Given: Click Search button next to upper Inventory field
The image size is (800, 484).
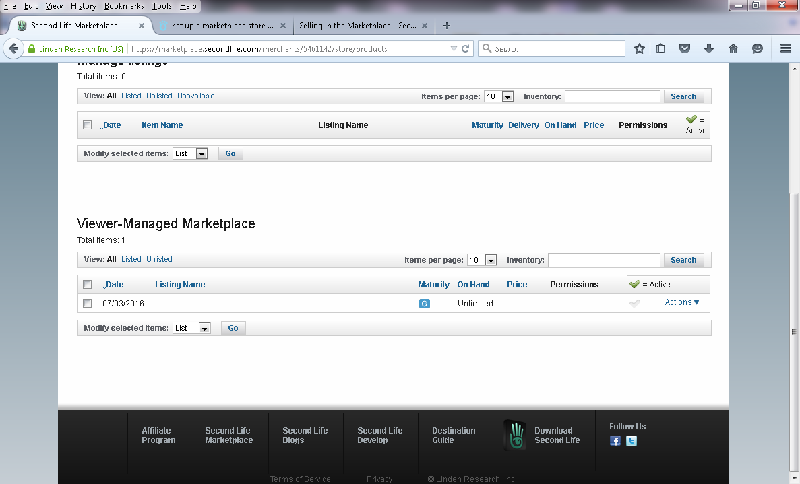Looking at the screenshot, I should pyautogui.click(x=683, y=96).
